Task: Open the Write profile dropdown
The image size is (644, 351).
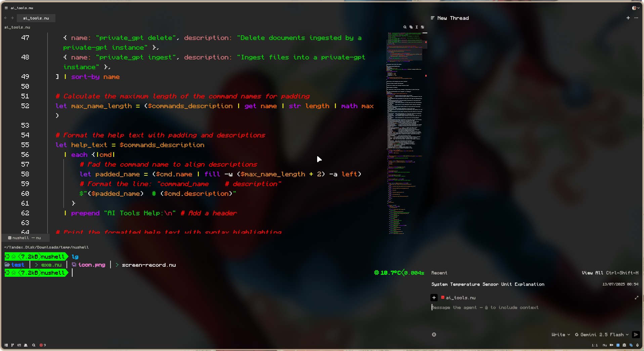Action: 561,335
